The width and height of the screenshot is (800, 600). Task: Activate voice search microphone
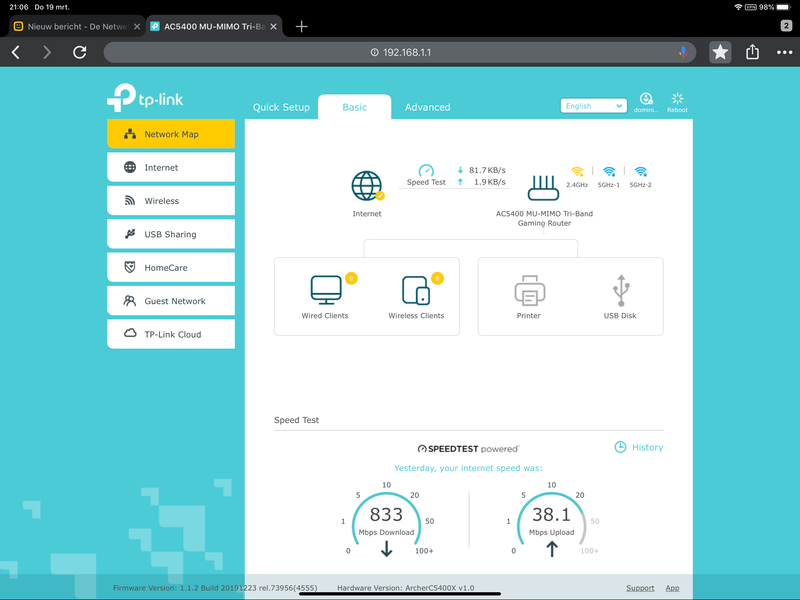pos(683,52)
